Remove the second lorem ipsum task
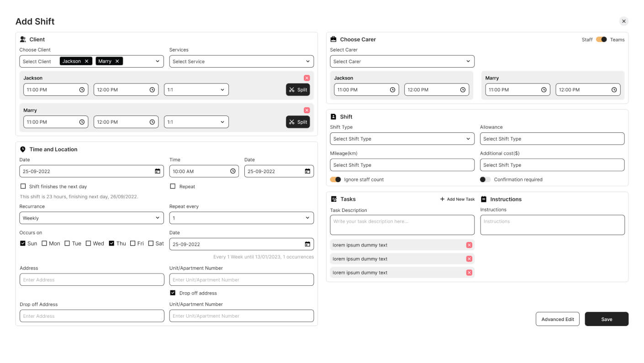Image resolution: width=644 pixels, height=363 pixels. pyautogui.click(x=469, y=259)
